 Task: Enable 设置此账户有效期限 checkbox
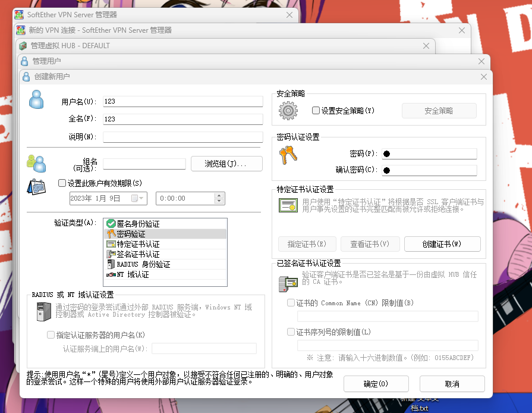[x=62, y=183]
